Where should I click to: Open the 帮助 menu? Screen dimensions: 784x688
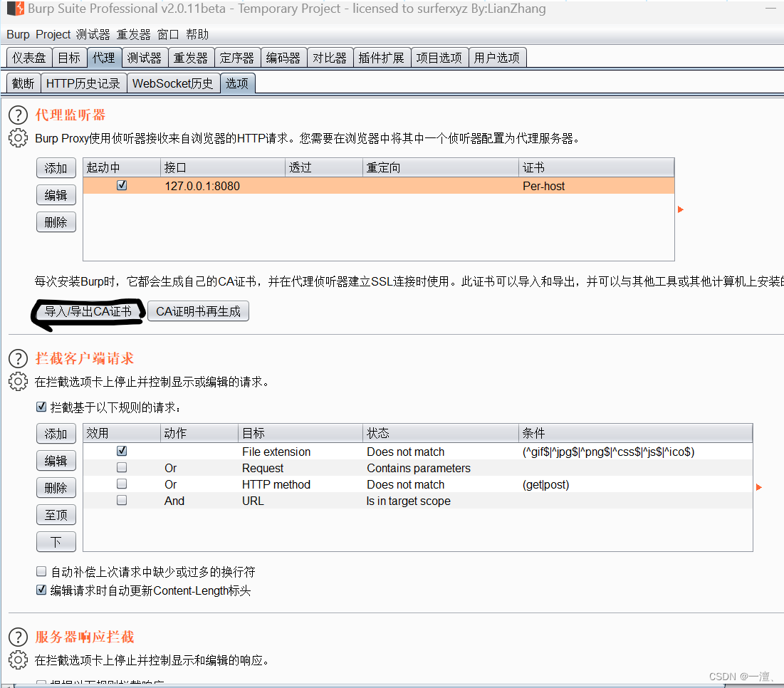point(197,34)
